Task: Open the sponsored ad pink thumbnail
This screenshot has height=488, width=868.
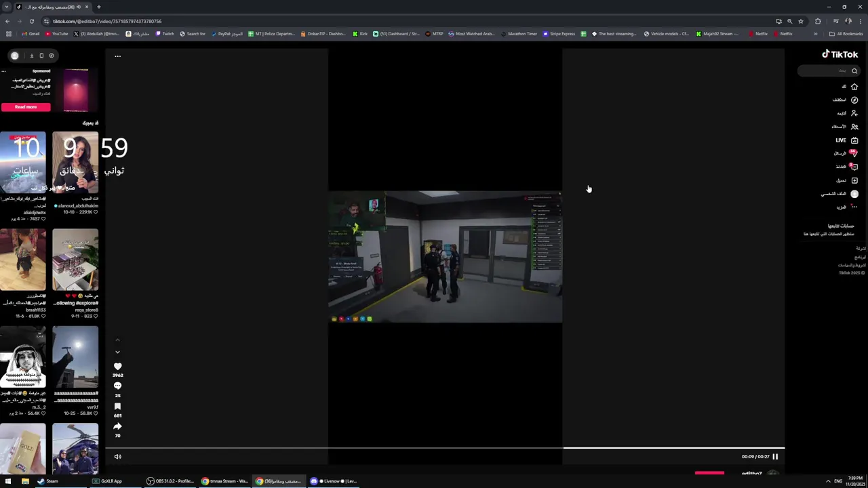Action: tap(76, 90)
